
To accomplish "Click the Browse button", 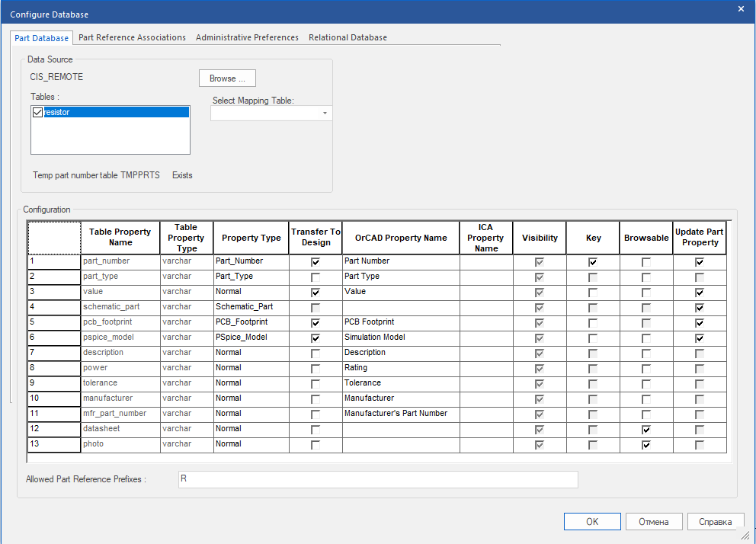I will click(227, 78).
